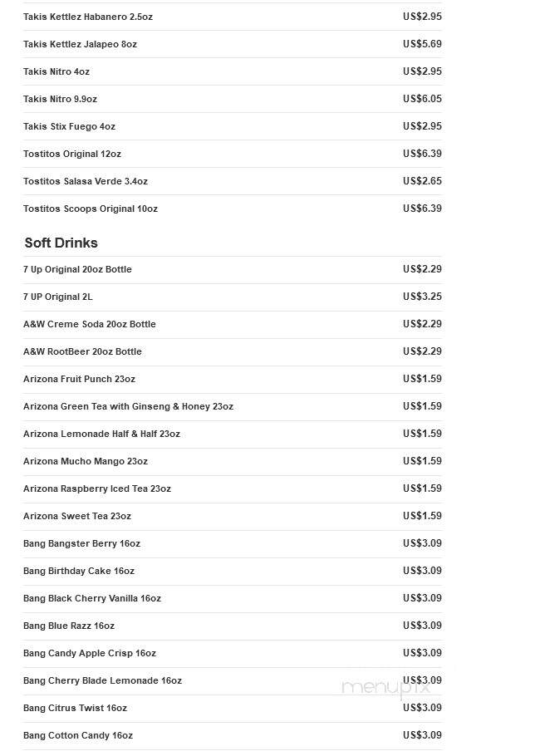Select Takis Stix Fuego 4oz
535x756 pixels.
[233, 127]
